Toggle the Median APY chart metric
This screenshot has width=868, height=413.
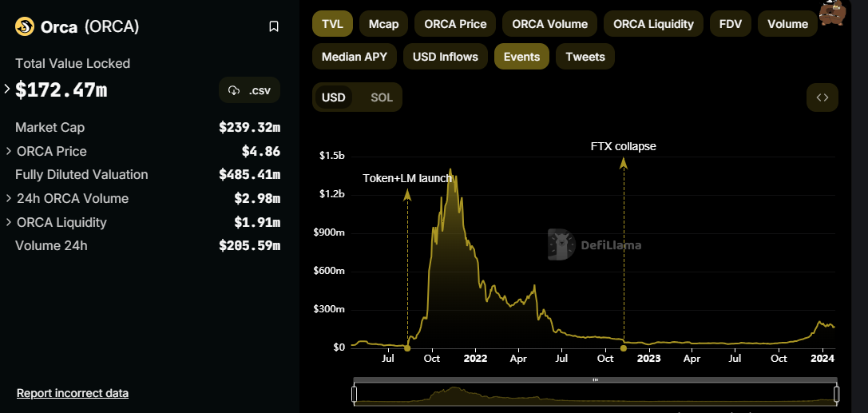355,57
